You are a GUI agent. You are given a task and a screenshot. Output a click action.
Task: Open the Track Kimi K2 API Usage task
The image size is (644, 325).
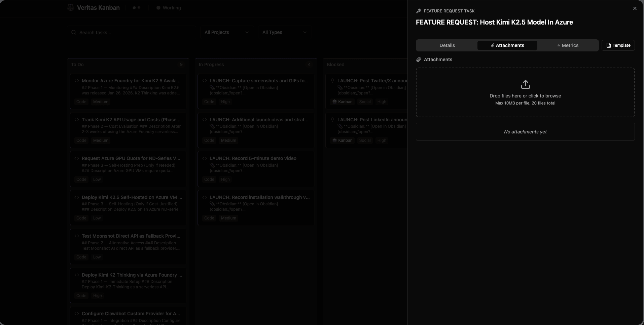click(x=131, y=120)
